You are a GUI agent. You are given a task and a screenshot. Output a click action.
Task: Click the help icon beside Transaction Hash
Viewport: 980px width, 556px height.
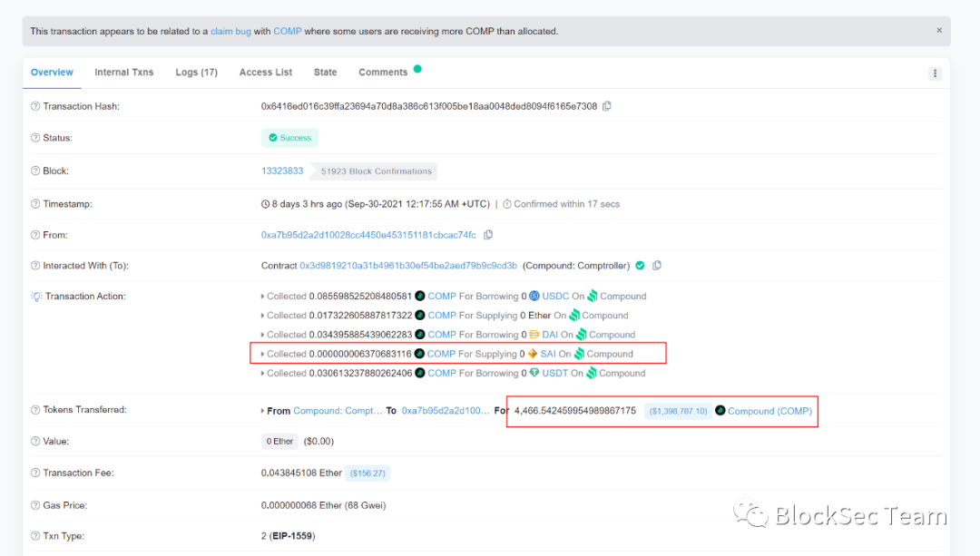coord(35,106)
